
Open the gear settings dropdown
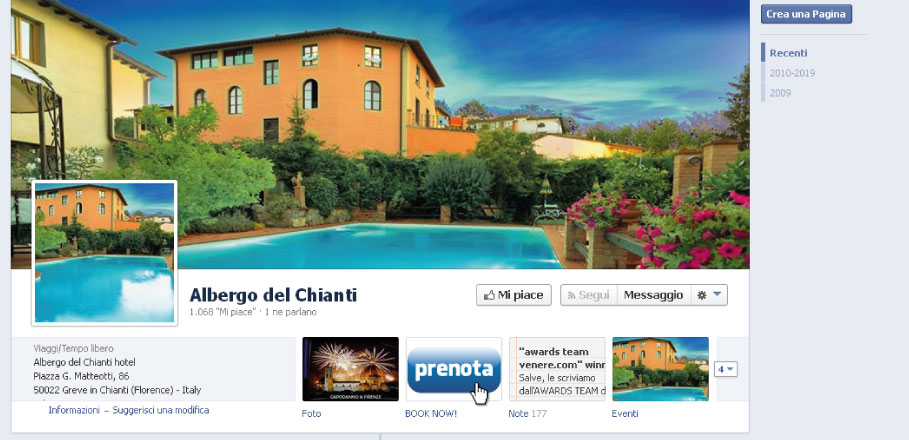point(709,295)
